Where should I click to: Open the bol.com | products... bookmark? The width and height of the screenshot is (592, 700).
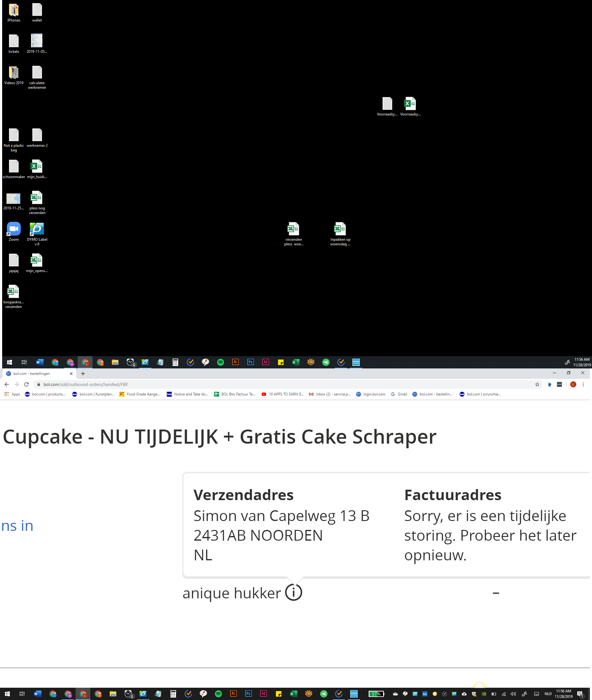[45, 394]
